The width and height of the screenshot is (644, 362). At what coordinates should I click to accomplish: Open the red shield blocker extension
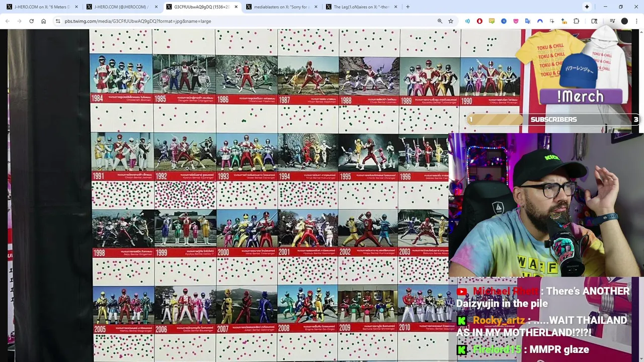coord(479,21)
